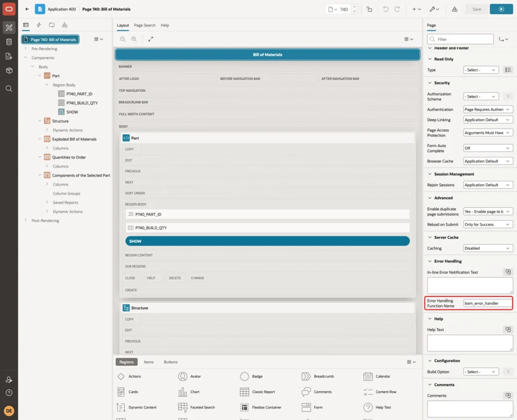
Task: Switch to the Rendering tree tab icon
Action: tap(26, 25)
